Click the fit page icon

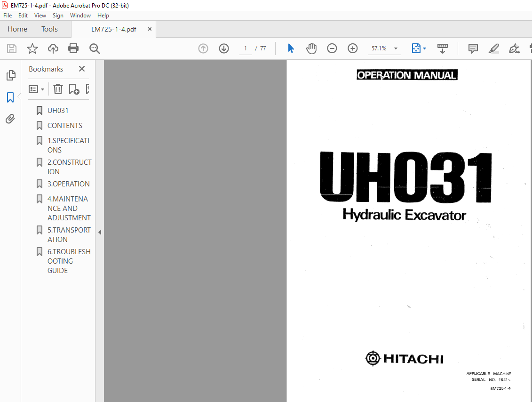click(x=416, y=48)
